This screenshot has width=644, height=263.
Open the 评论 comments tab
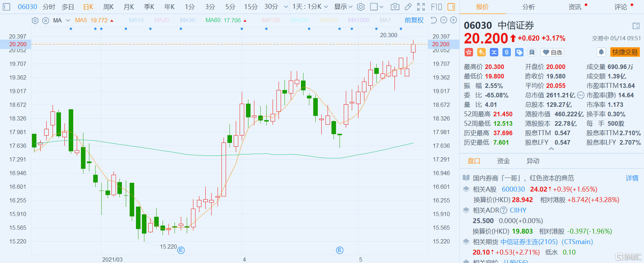pyautogui.click(x=621, y=7)
